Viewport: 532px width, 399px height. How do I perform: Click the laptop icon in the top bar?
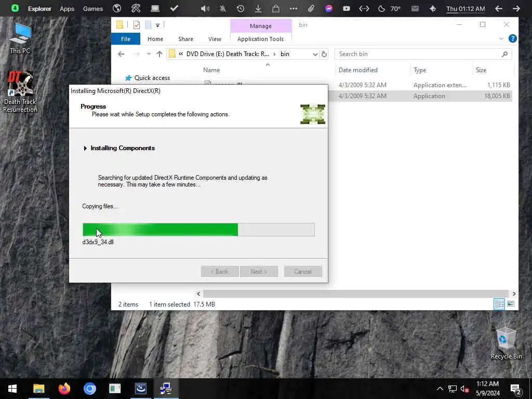(155, 8)
